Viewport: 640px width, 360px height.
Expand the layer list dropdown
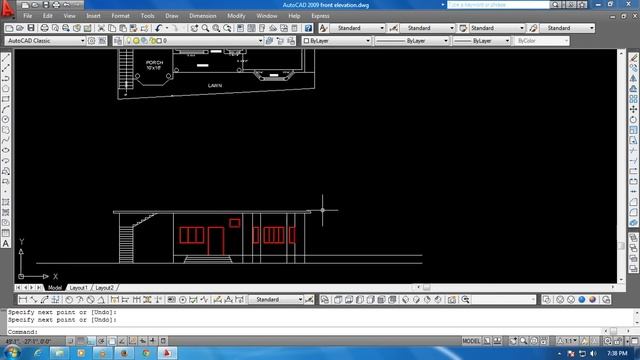(x=260, y=41)
